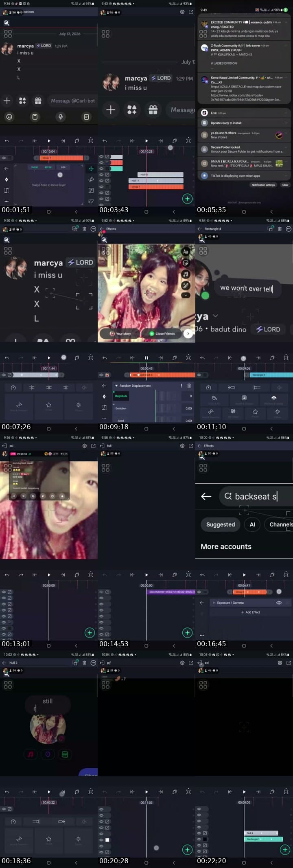The width and height of the screenshot is (293, 868).
Task: Expand the EXCITED COMMUNITY notification
Action: (287, 23)
